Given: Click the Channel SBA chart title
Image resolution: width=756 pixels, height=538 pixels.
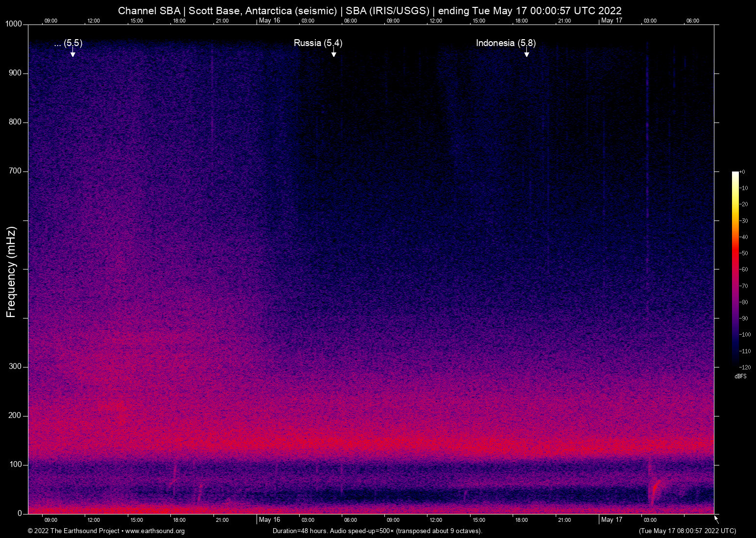Looking at the screenshot, I should (x=370, y=11).
